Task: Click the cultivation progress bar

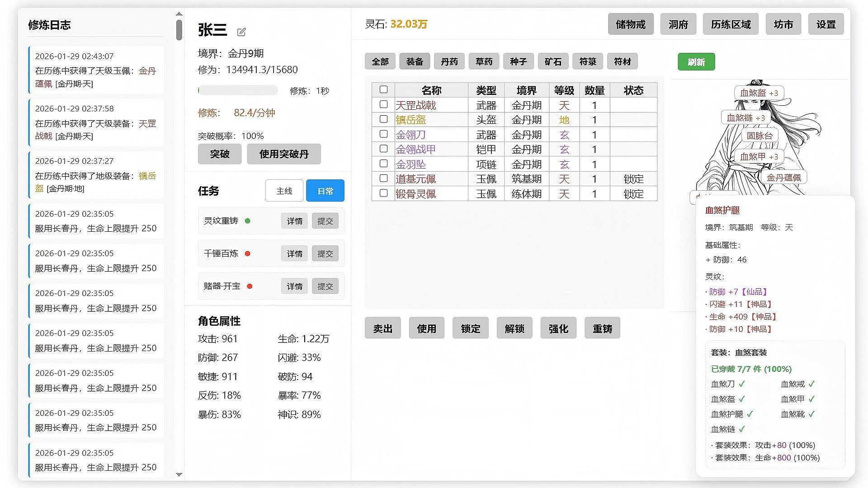Action: click(238, 90)
